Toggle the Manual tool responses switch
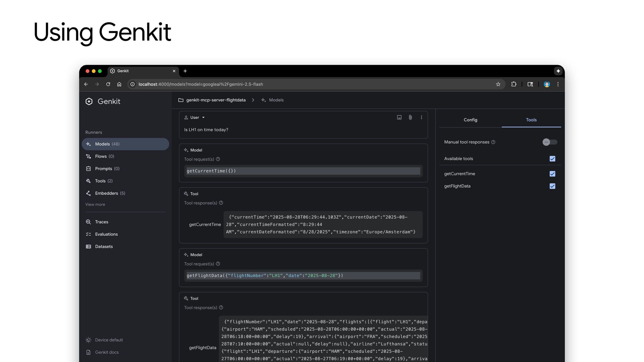The width and height of the screenshot is (644, 362). tap(549, 142)
